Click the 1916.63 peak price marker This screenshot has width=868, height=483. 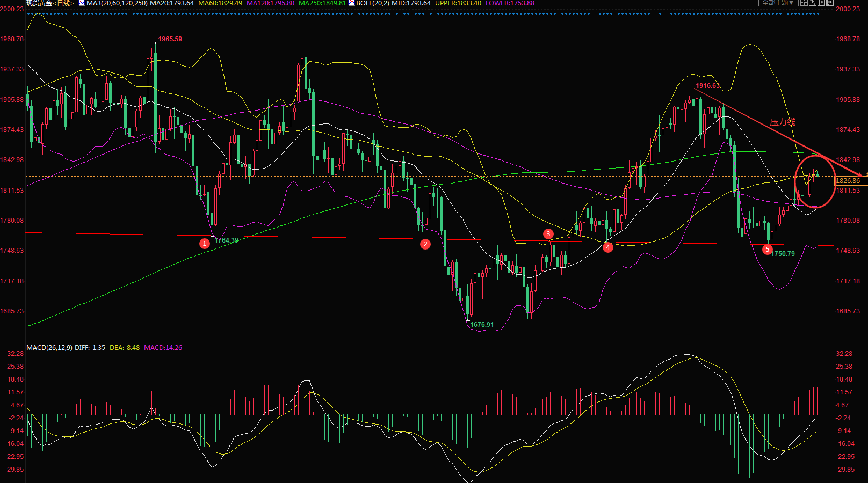[x=707, y=86]
